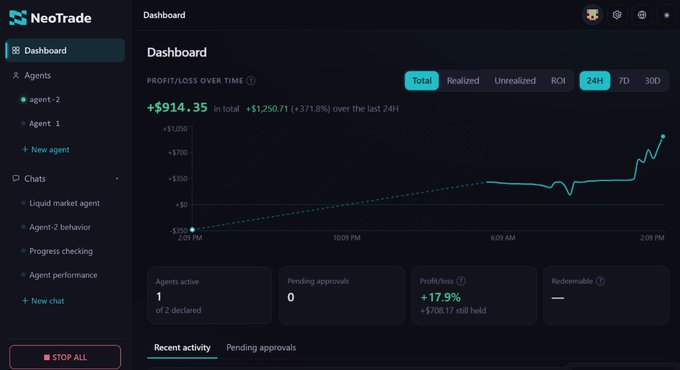Click help icon in Profit/loss card
Viewport: 680px width, 370px height.
[x=461, y=281]
